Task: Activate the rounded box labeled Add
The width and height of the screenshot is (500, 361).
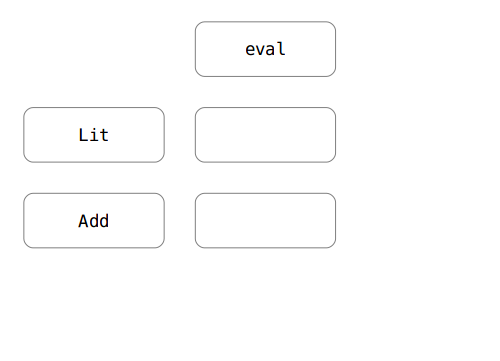Action: click(x=94, y=220)
